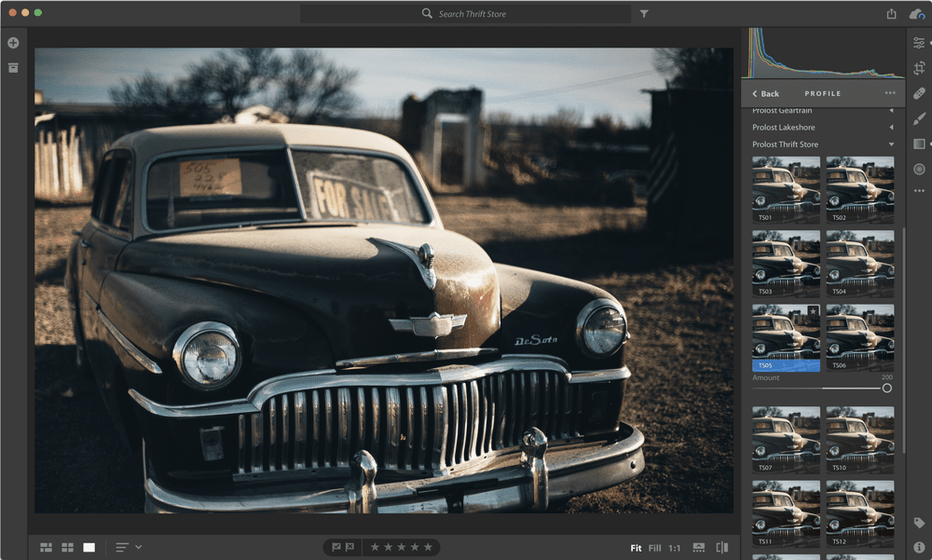Select the Radial Gradient tool
This screenshot has width=932, height=560.
point(918,169)
